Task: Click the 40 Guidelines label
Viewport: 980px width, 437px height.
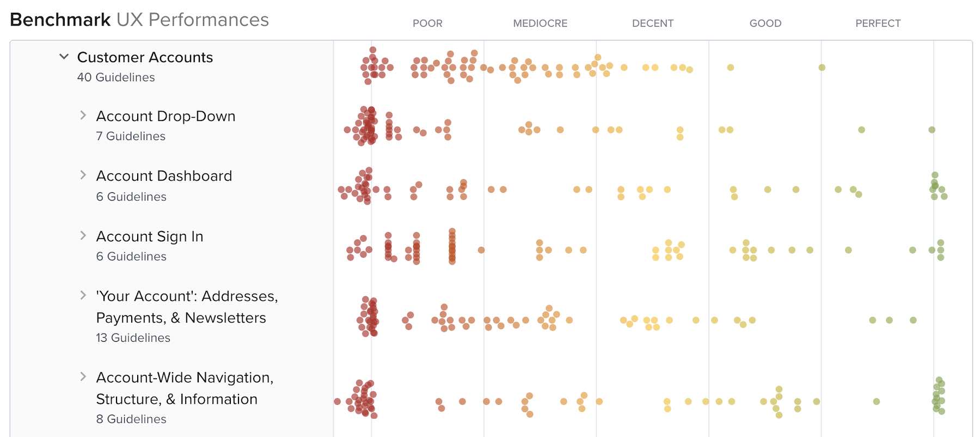Action: click(116, 77)
